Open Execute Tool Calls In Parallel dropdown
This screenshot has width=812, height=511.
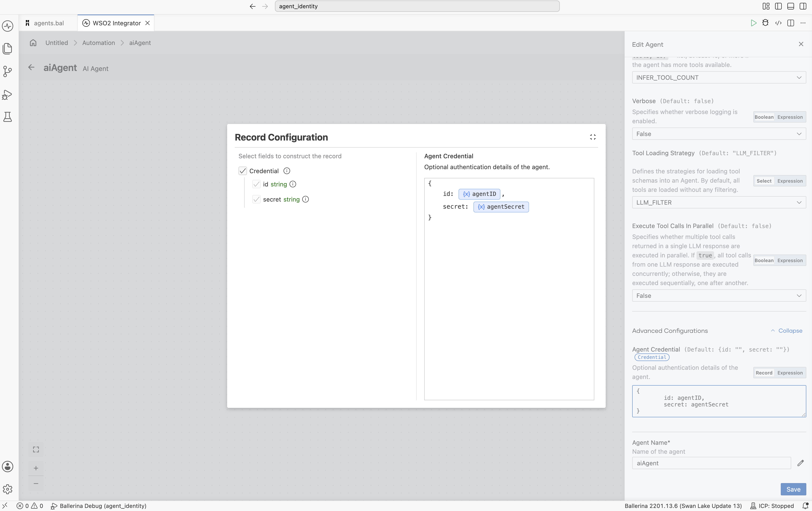click(x=719, y=296)
